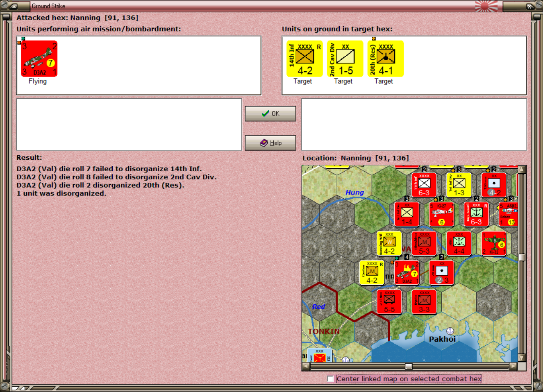543x392 pixels.
Task: Click the red 6-3 marine corps unit
Action: [477, 214]
